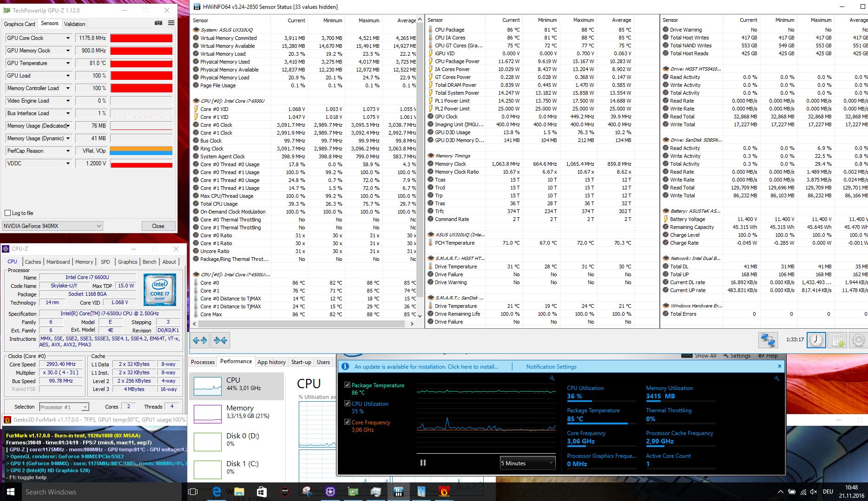This screenshot has height=501, width=868.
Task: Open Notification Settings link
Action: coord(551,367)
